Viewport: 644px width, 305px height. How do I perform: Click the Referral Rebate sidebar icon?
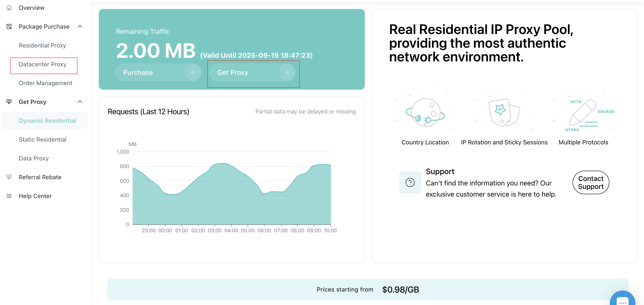(x=9, y=177)
